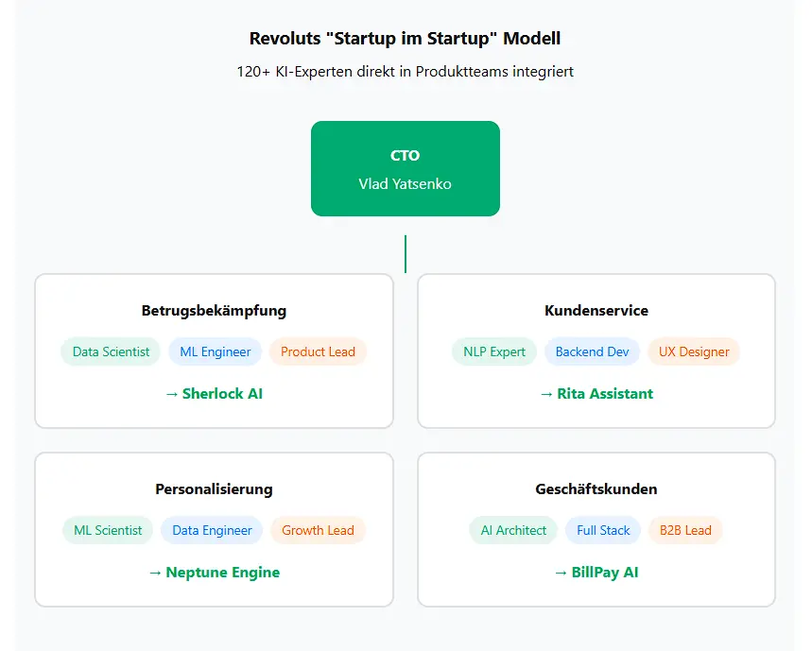Select the Full Stack tag
This screenshot has height=651, width=812.
tap(603, 530)
